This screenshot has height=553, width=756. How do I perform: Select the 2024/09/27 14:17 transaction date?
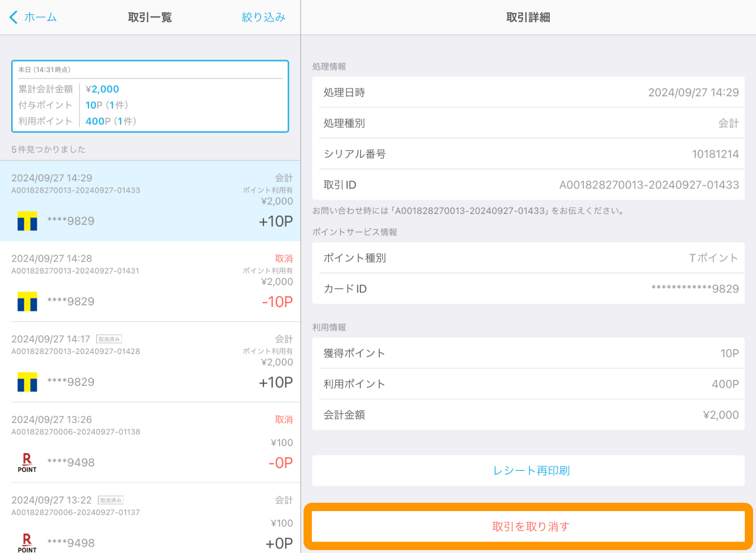pos(51,339)
